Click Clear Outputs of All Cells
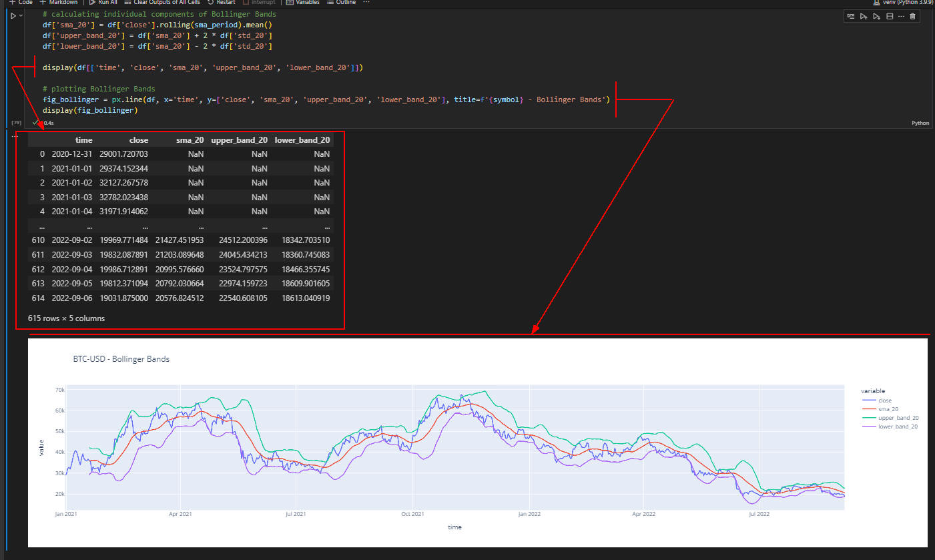Image resolution: width=935 pixels, height=560 pixels. click(162, 3)
